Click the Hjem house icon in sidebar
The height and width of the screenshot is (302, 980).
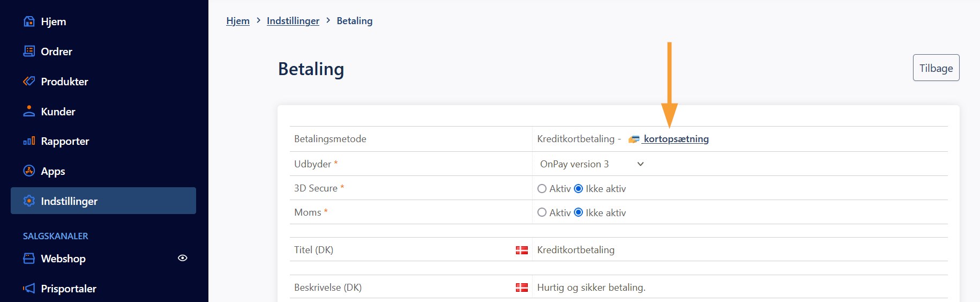(29, 21)
